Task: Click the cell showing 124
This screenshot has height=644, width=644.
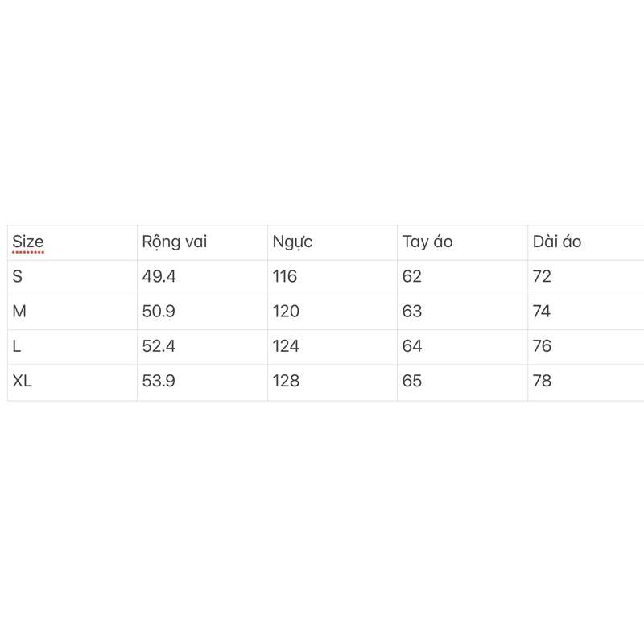Action: point(286,346)
